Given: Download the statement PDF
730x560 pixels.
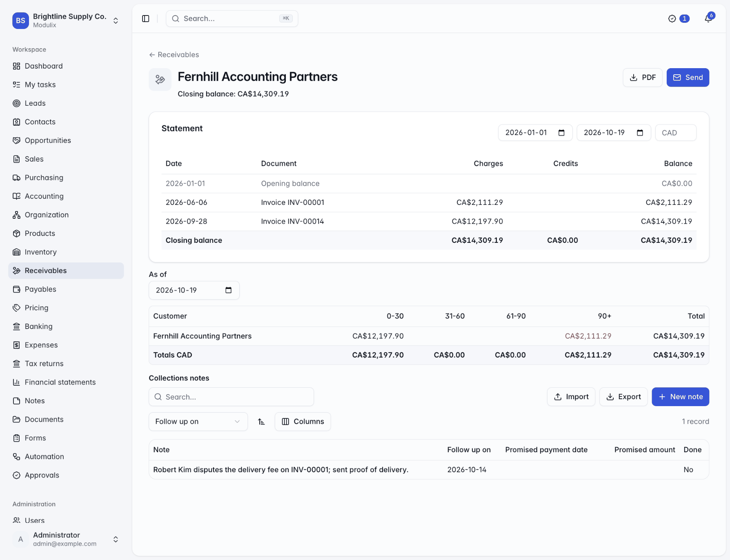Looking at the screenshot, I should [642, 78].
